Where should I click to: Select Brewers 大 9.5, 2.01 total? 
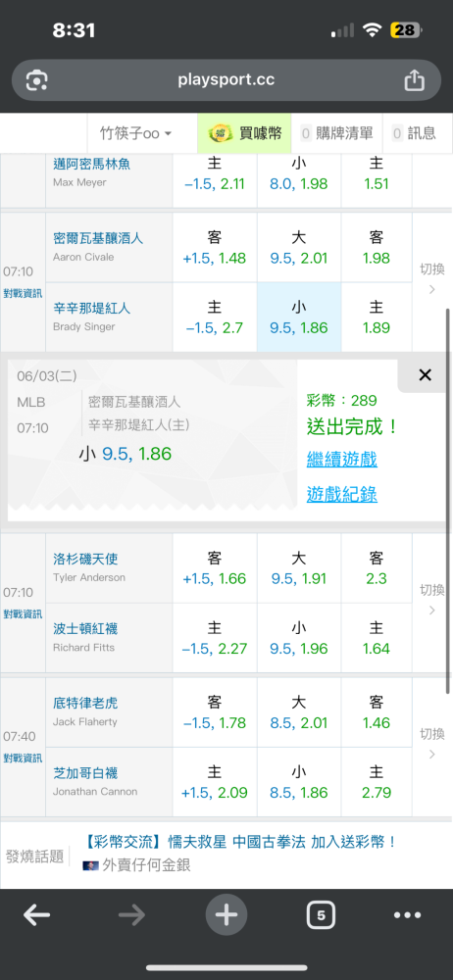(299, 248)
